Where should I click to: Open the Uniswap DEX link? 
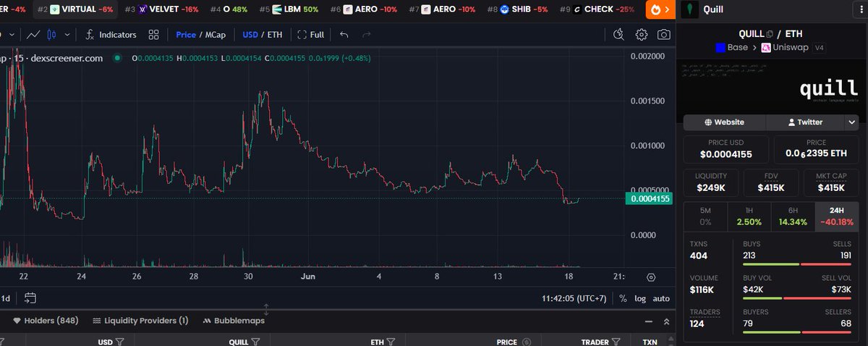(784, 48)
